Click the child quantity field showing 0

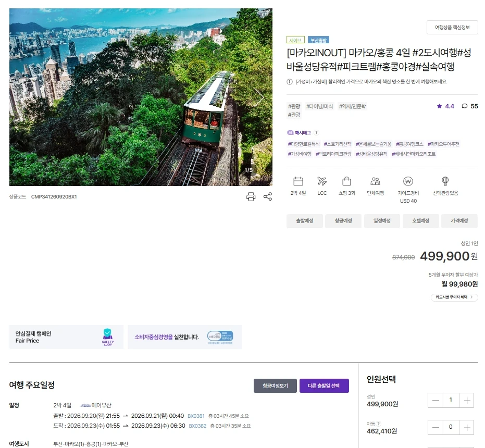[x=451, y=427]
